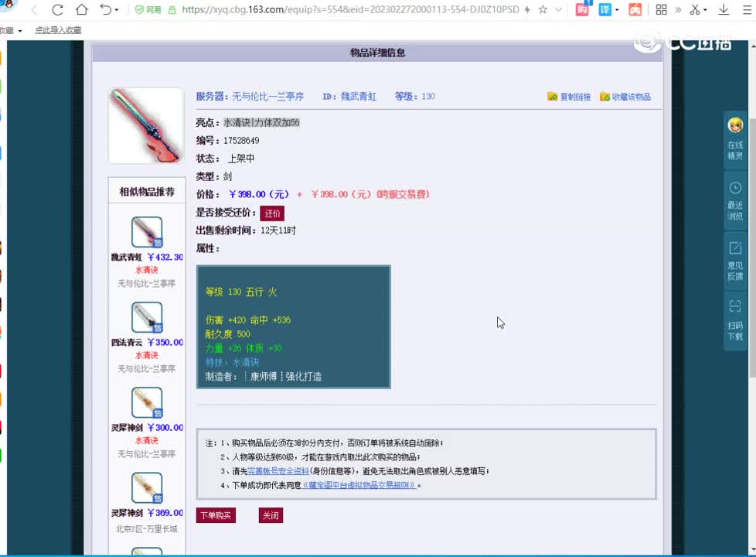Screen dimensions: 756x557
Task: Click the 复制链接 copy link button
Action: [x=570, y=97]
